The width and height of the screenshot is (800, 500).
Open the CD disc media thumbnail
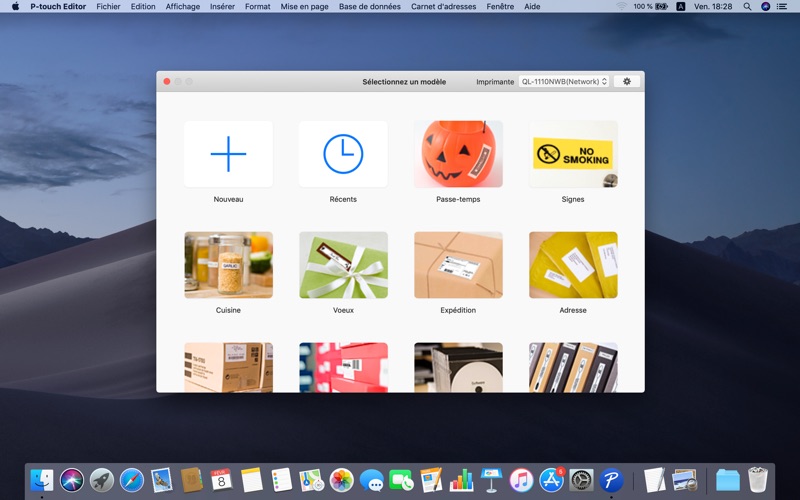coord(458,367)
